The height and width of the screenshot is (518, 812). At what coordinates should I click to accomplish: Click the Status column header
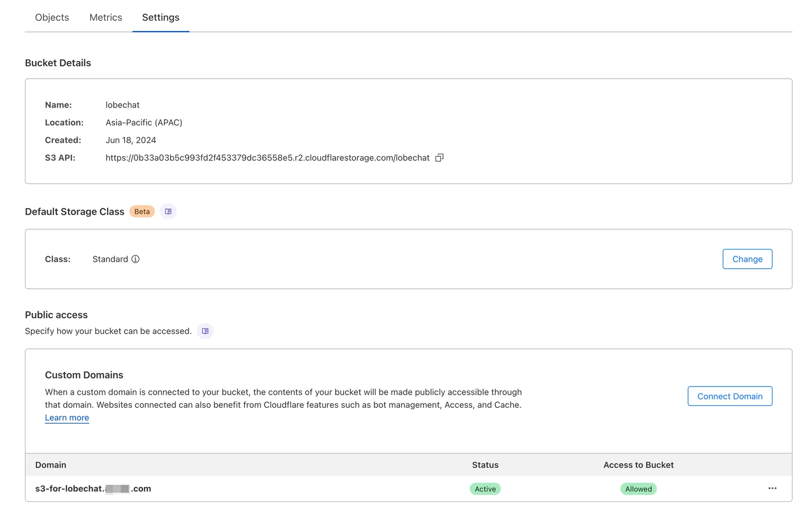485,465
